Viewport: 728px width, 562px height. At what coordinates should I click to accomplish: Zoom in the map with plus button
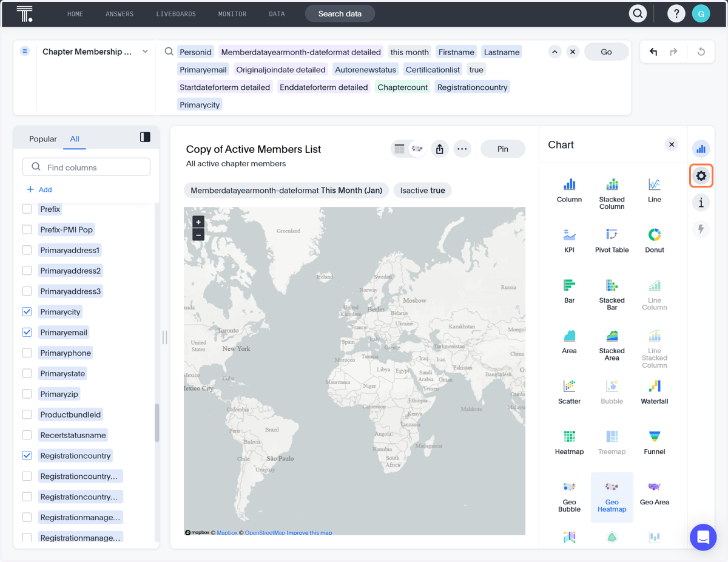198,222
